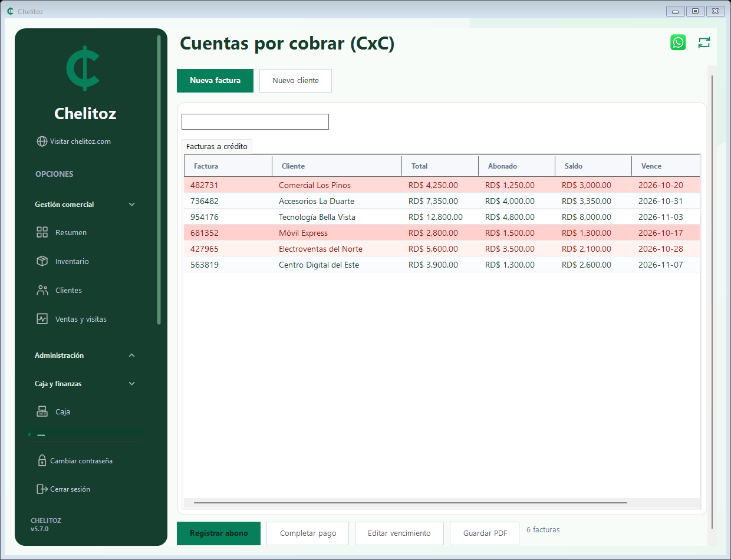This screenshot has width=731, height=560.
Task: Click total RD$ 4,250.00 cell
Action: [x=433, y=185]
